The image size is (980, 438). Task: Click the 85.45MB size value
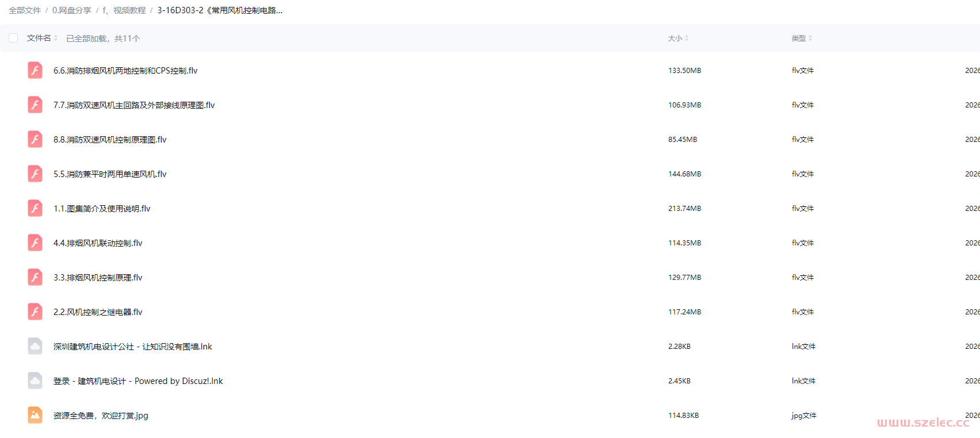pyautogui.click(x=683, y=140)
